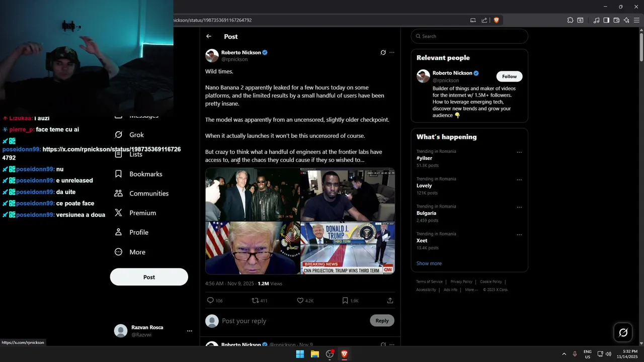
Task: Open the three-dot menu on the main post
Action: pos(392,52)
